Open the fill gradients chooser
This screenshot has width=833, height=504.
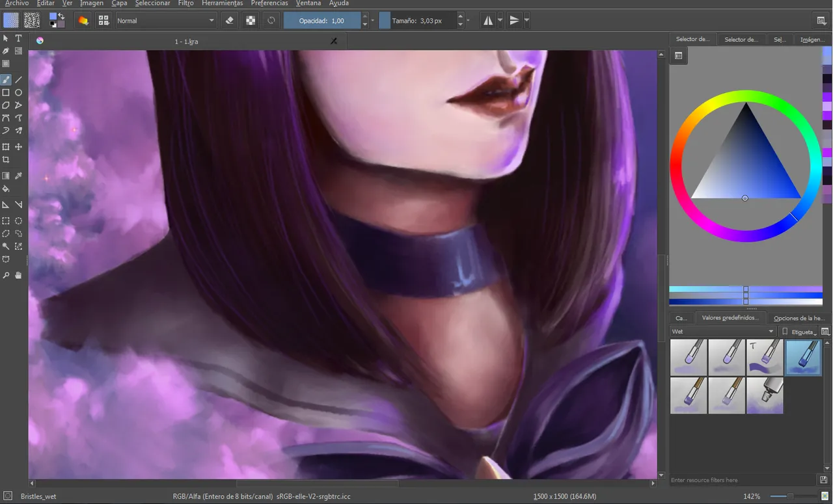pyautogui.click(x=11, y=20)
